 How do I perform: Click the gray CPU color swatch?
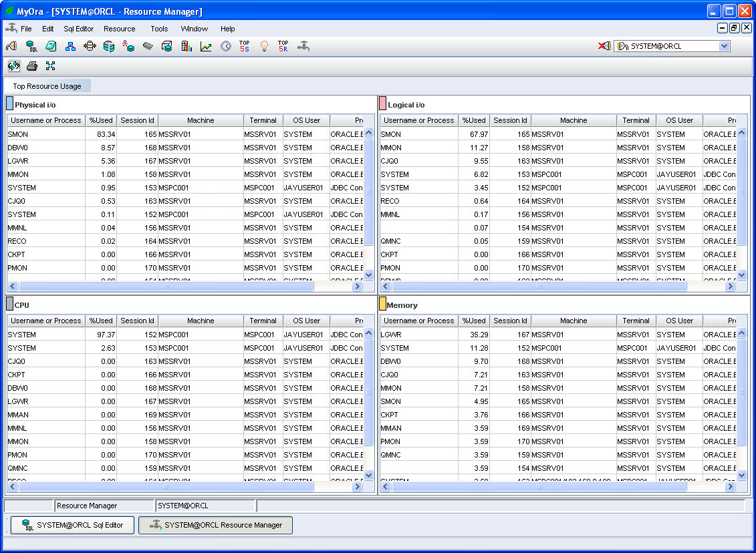9,303
